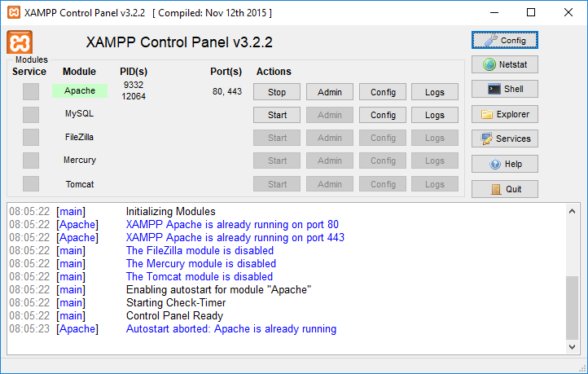Click Tomcat Logs button

(x=435, y=184)
